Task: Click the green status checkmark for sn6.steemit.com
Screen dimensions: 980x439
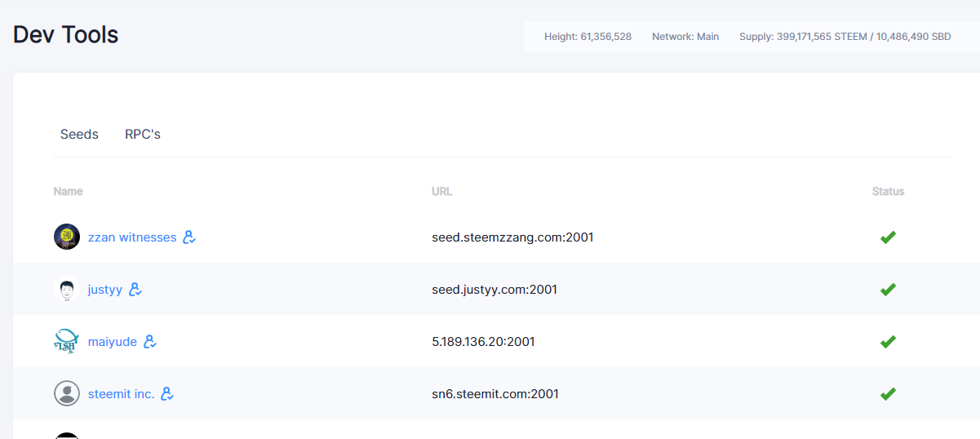Action: coord(888,394)
